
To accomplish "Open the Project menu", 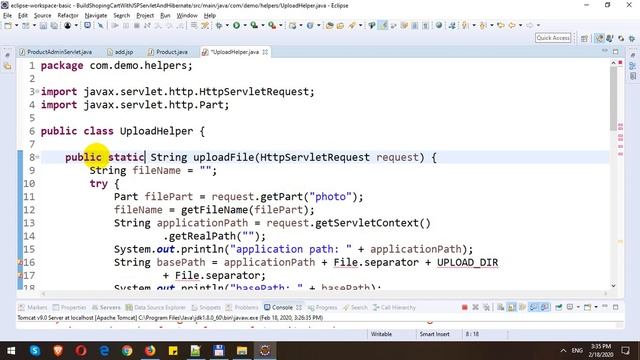I will coord(145,16).
